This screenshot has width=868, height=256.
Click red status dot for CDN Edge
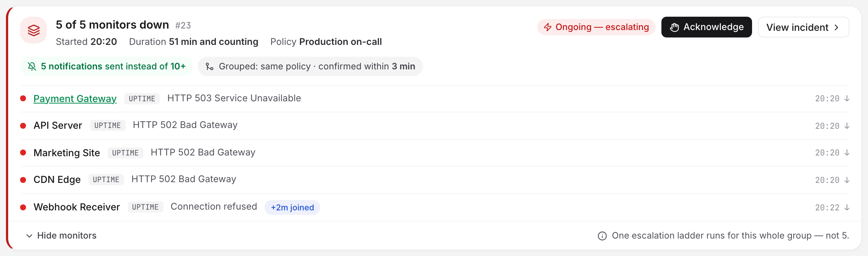point(23,180)
